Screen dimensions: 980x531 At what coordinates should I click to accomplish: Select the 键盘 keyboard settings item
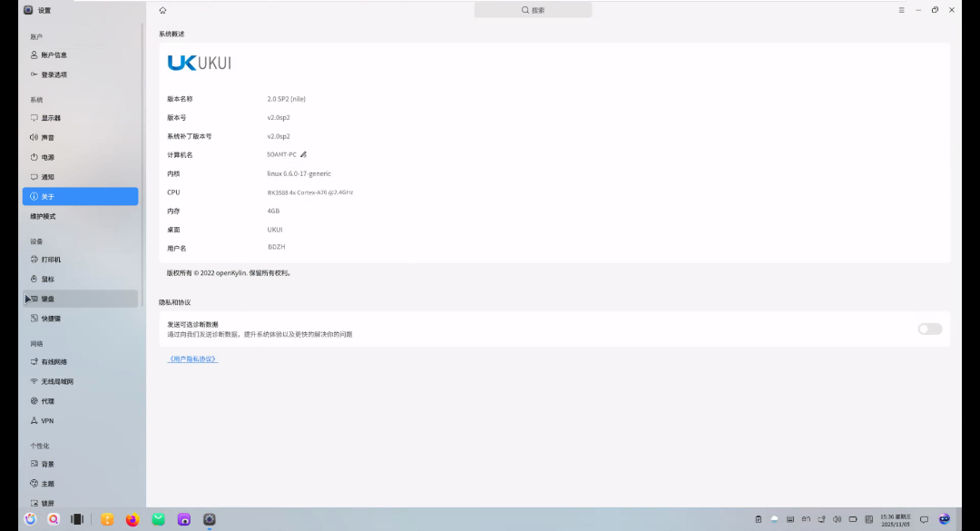(x=47, y=299)
